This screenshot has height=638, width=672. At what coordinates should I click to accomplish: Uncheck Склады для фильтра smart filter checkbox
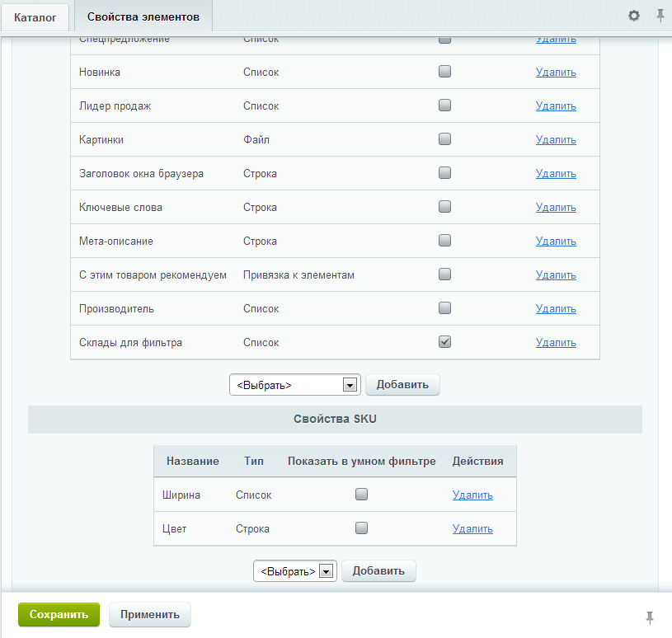click(x=444, y=342)
